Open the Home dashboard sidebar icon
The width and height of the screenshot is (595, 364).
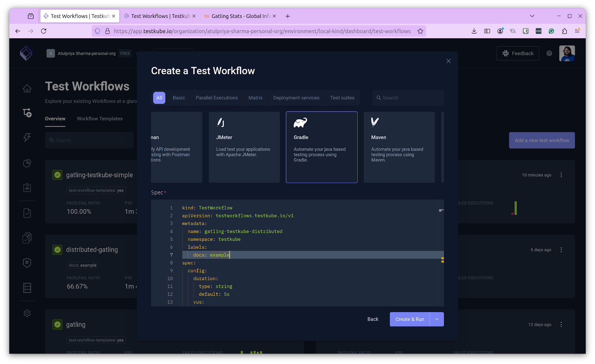(27, 88)
